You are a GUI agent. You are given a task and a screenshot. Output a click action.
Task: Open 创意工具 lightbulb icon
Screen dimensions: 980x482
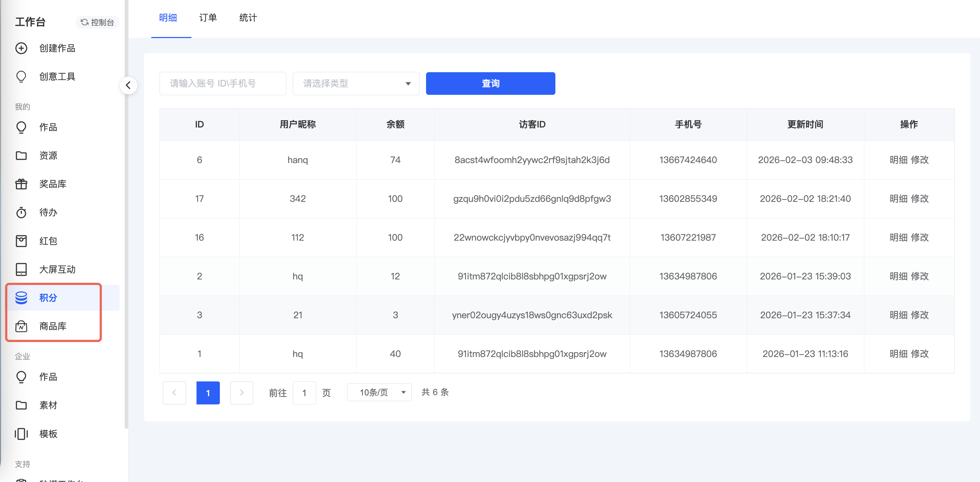(x=21, y=77)
